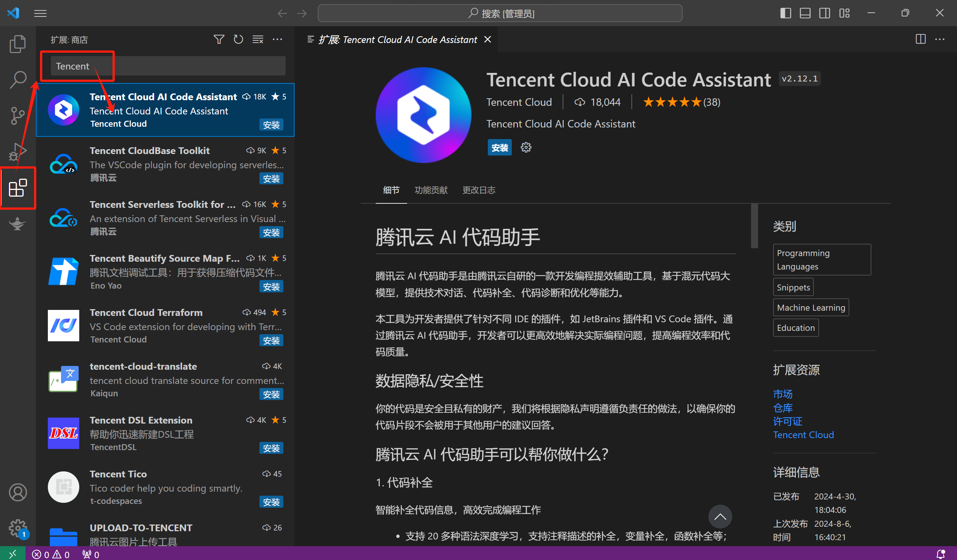Go back with the left arrow

point(282,13)
